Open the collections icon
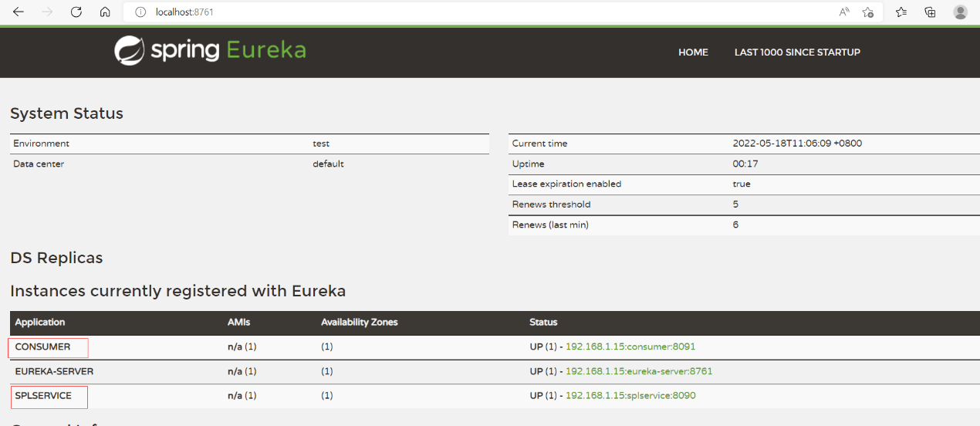This screenshot has height=426, width=980. point(931,12)
